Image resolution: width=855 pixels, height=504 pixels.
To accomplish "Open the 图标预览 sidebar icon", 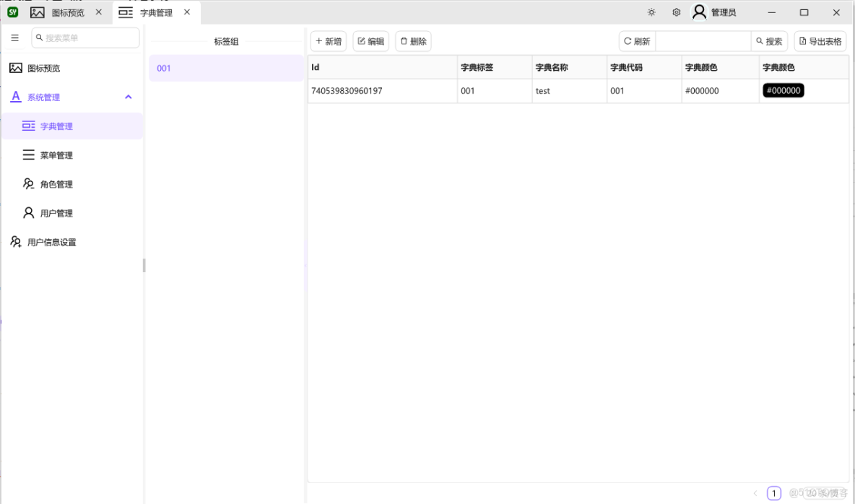I will point(16,68).
